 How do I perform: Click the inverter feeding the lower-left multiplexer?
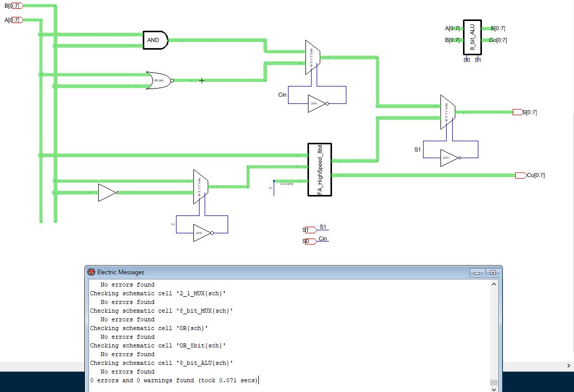[107, 193]
